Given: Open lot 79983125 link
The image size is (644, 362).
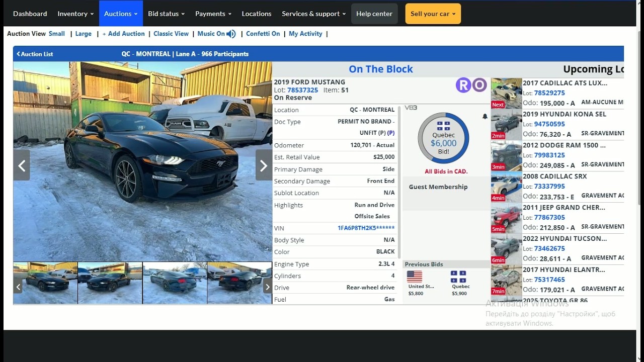Looking at the screenshot, I should (x=549, y=155).
